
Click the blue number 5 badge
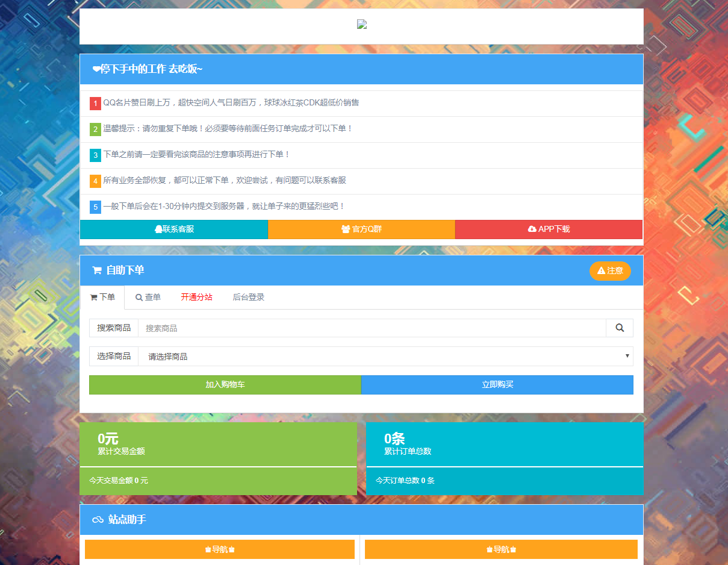pyautogui.click(x=95, y=207)
